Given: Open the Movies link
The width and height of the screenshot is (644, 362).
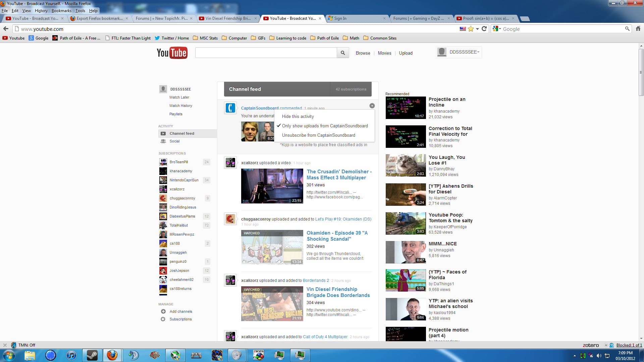Looking at the screenshot, I should tap(384, 53).
